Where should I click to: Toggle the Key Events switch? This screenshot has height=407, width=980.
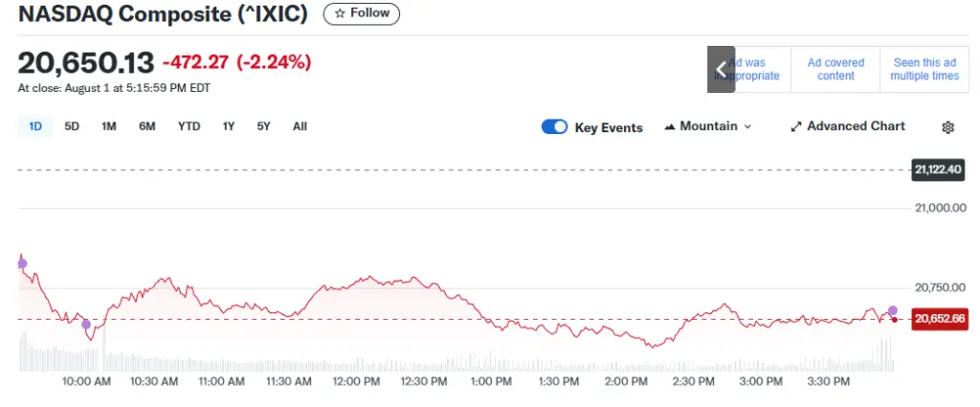point(554,126)
